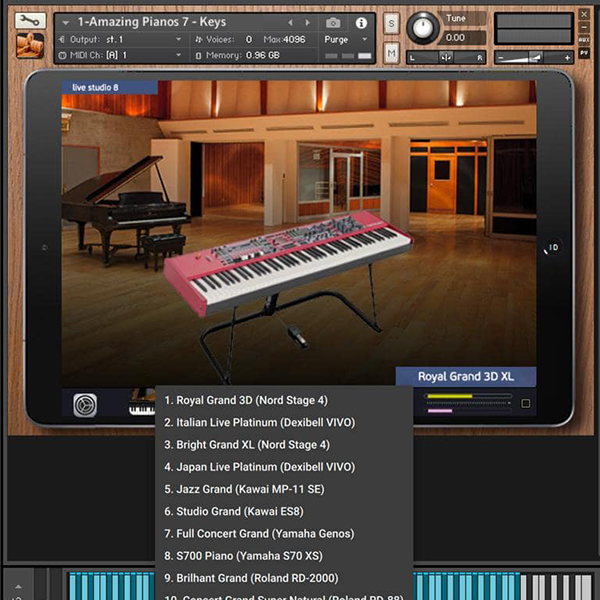
Task: Remove the instrument with the X button
Action: click(584, 15)
